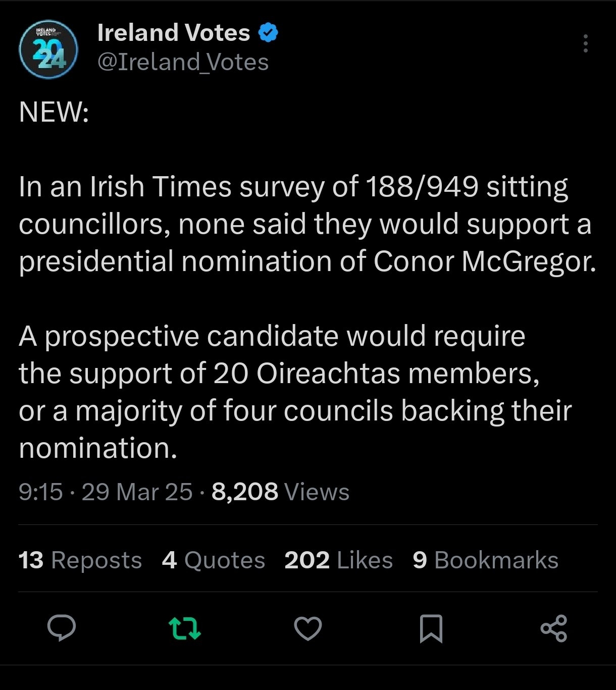The width and height of the screenshot is (616, 690).
Task: Click the 9:15 post timestamp
Action: click(40, 492)
